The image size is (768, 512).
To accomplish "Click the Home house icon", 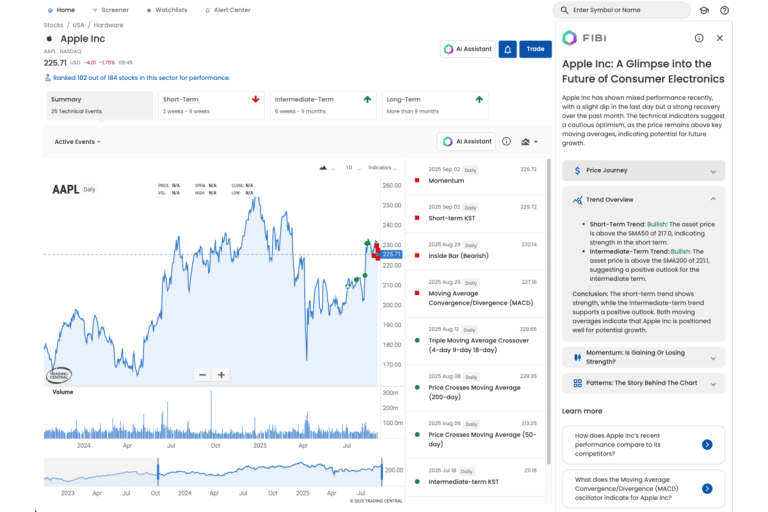I will 50,10.
